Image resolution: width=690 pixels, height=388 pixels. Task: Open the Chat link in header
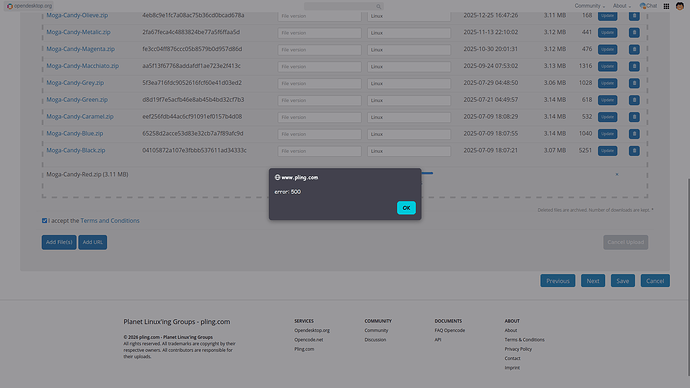point(648,6)
